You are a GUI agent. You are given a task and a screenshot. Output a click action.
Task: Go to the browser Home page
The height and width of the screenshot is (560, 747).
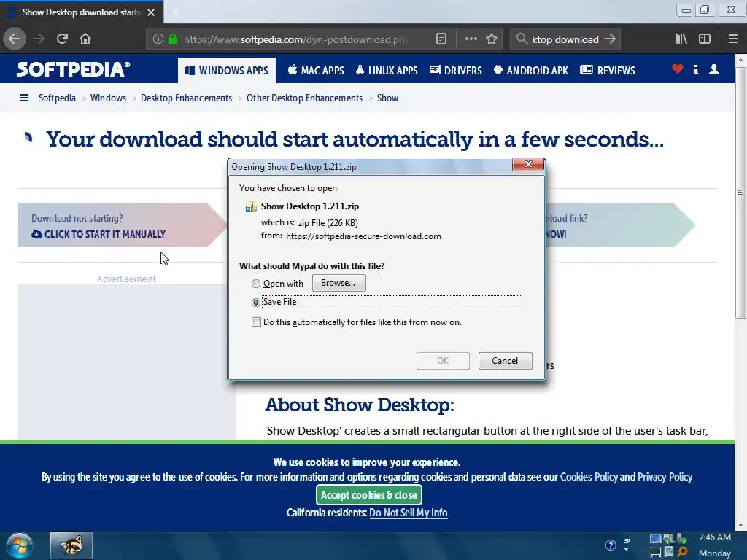click(x=85, y=39)
